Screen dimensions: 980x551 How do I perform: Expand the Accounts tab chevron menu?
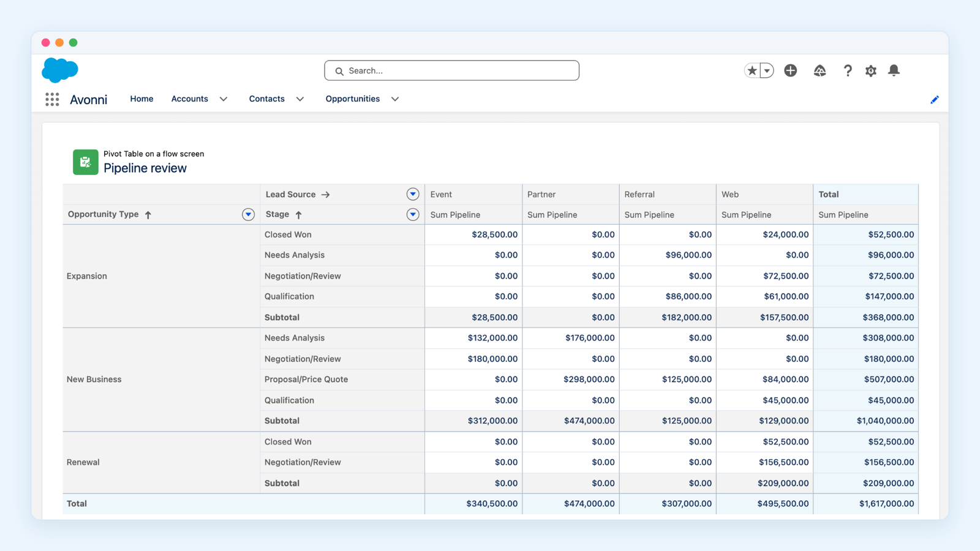[224, 99]
